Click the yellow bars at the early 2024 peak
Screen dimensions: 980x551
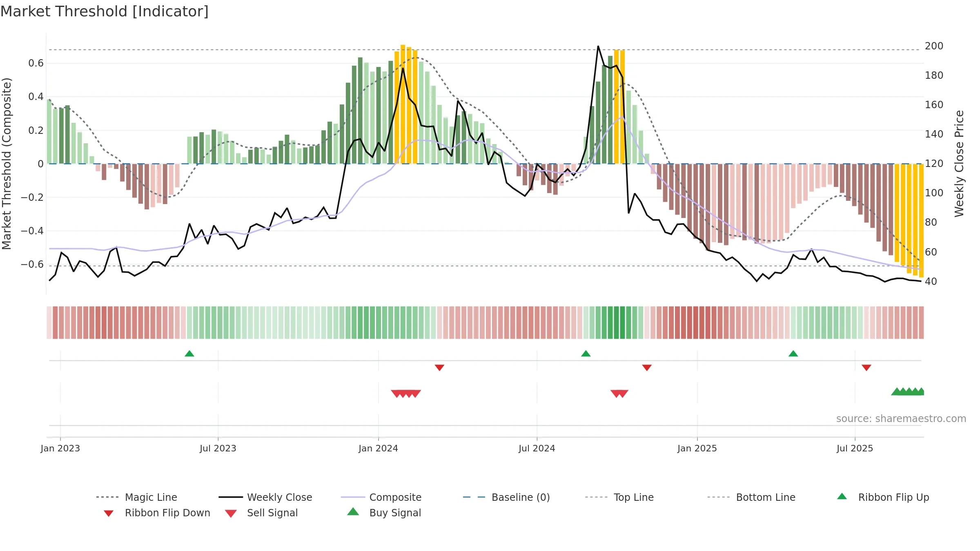coord(406,104)
